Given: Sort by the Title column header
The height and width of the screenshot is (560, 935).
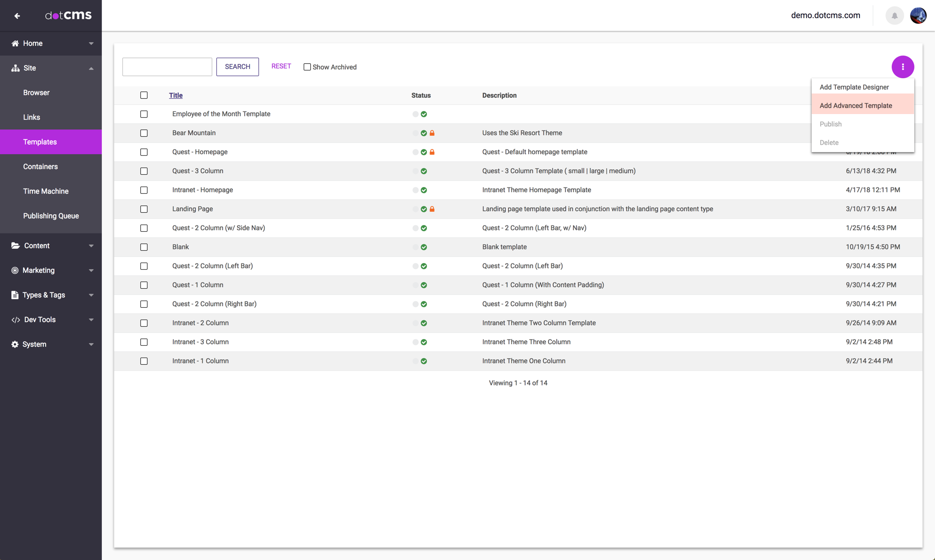Looking at the screenshot, I should point(176,95).
